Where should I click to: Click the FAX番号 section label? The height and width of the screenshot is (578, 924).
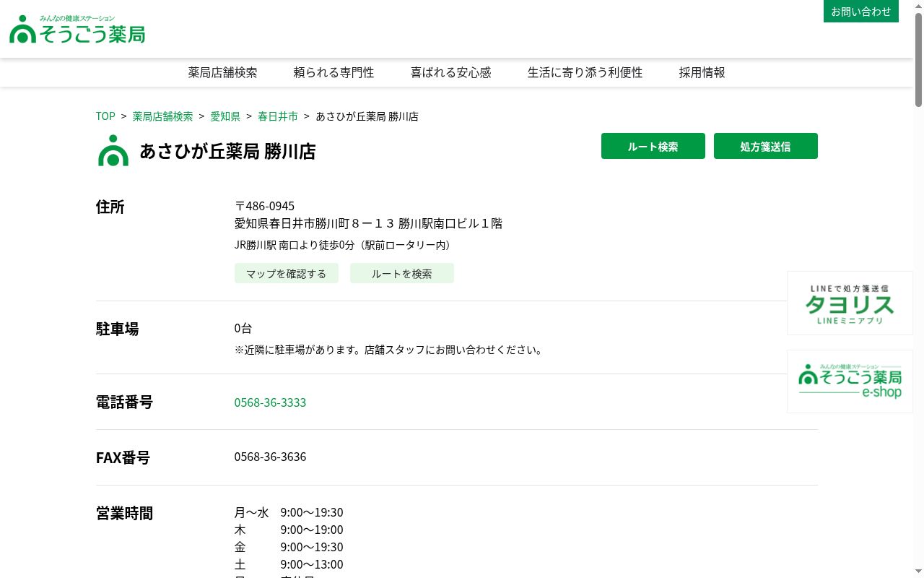(x=123, y=457)
